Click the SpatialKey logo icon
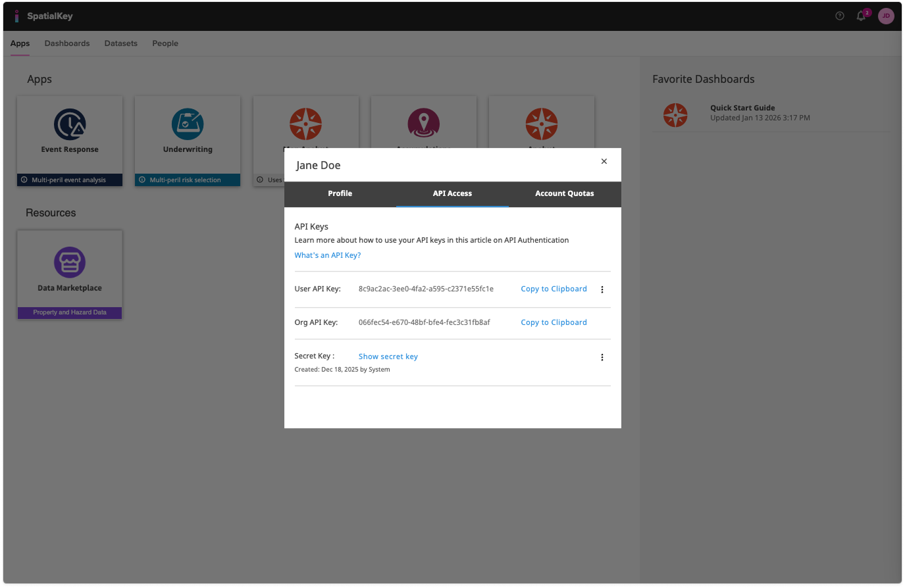905x588 pixels. [x=16, y=16]
